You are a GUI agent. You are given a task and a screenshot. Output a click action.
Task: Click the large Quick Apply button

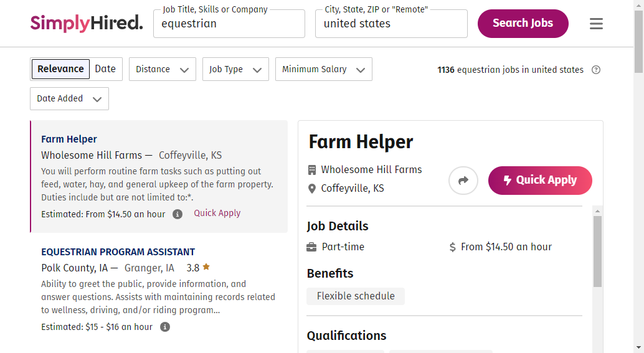(540, 180)
